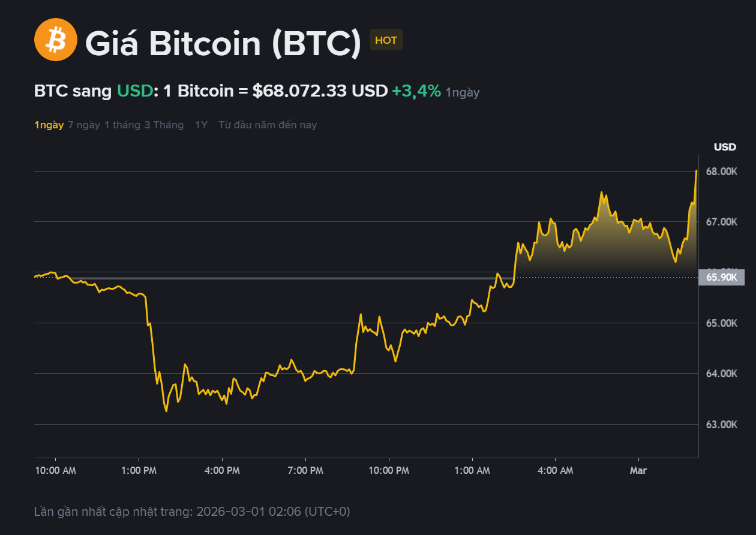
Task: Click the $68.072.33 USD price value
Action: 320,91
